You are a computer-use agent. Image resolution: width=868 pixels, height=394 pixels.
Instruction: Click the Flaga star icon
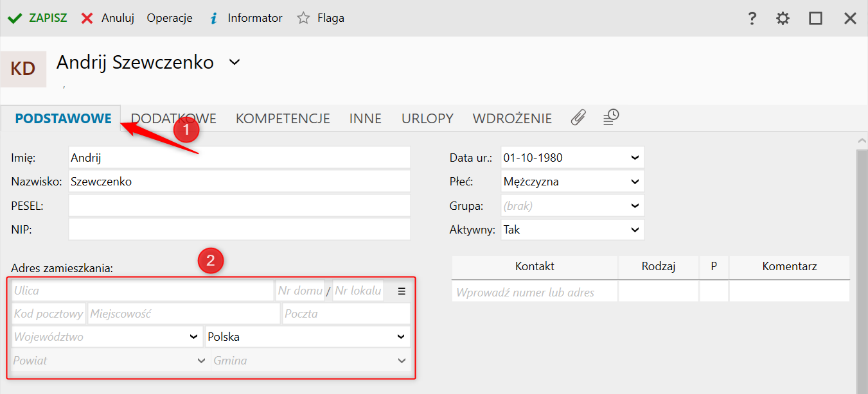pyautogui.click(x=303, y=18)
